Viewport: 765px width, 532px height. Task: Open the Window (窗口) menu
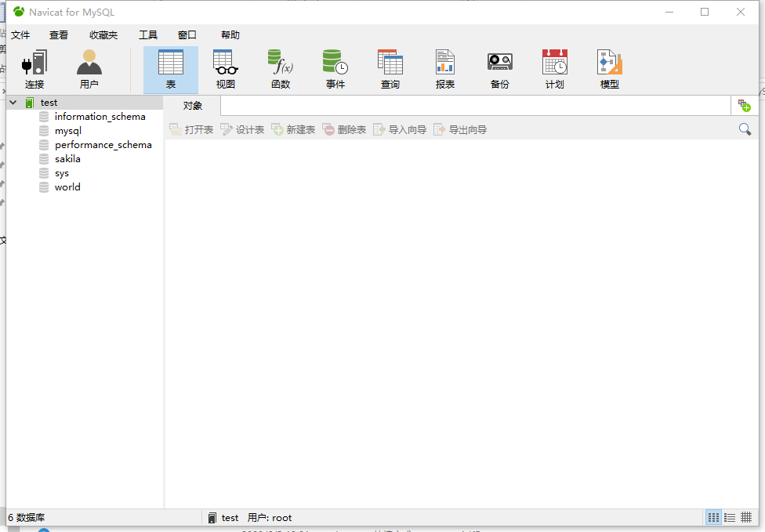click(187, 35)
